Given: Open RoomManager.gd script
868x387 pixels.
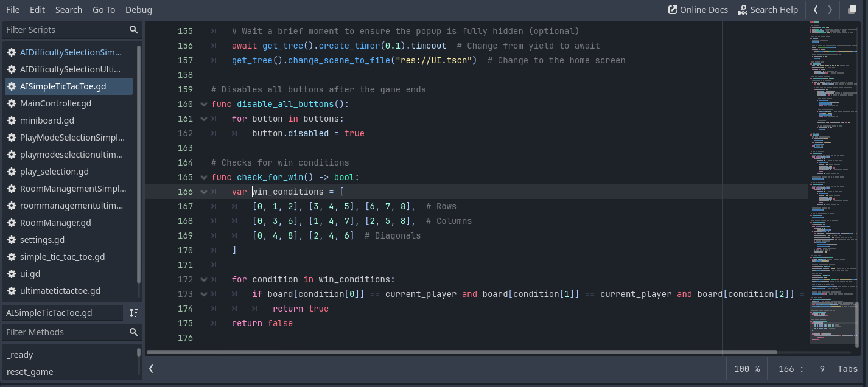Looking at the screenshot, I should pyautogui.click(x=69, y=223).
